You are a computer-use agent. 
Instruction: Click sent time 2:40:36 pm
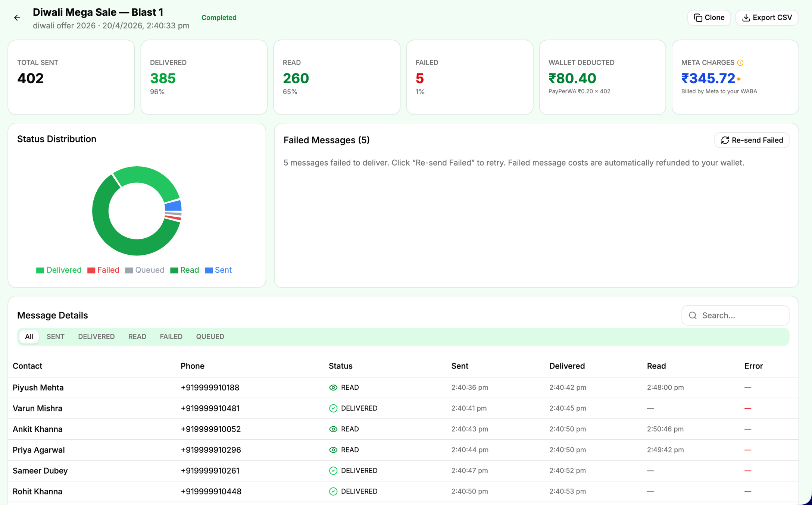coord(470,388)
